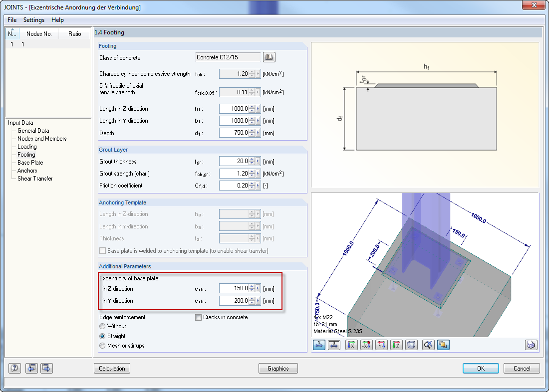Activate the zoom view tool
The width and height of the screenshot is (549, 392).
(428, 345)
